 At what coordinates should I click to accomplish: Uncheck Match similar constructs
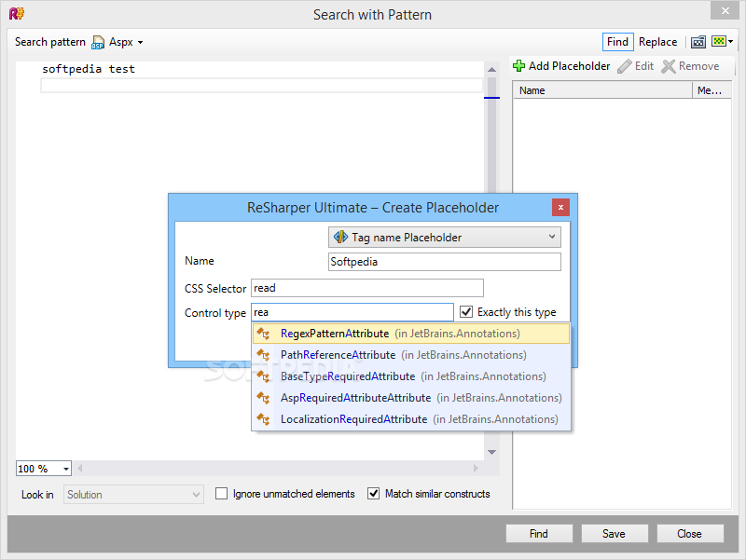point(374,494)
